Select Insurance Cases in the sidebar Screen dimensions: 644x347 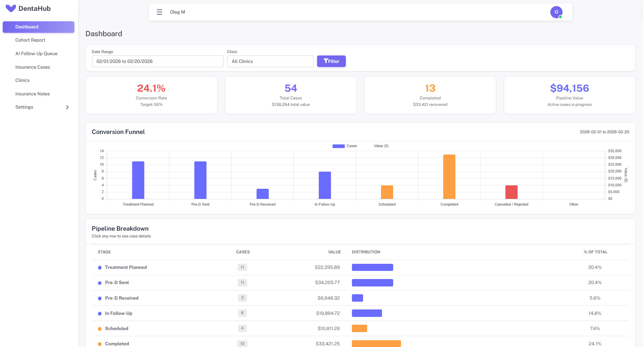click(x=32, y=67)
